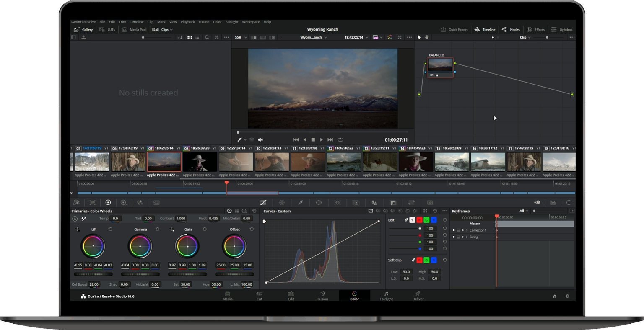Show the Scopes panel
This screenshot has width=644, height=330.
tap(553, 203)
